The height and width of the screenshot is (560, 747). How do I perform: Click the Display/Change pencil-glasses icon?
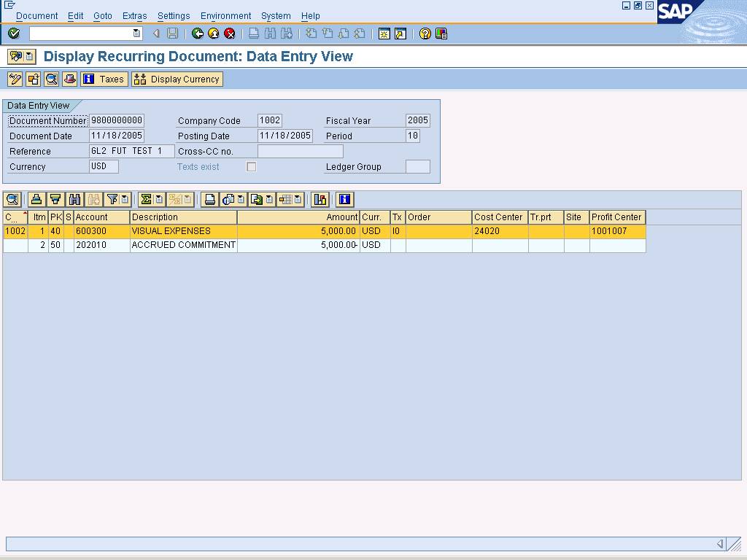pos(15,79)
